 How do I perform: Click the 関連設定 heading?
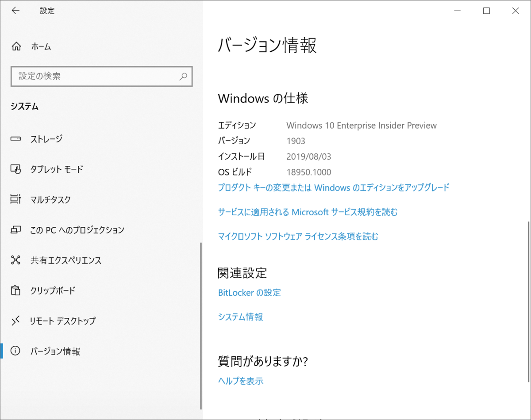click(x=242, y=273)
